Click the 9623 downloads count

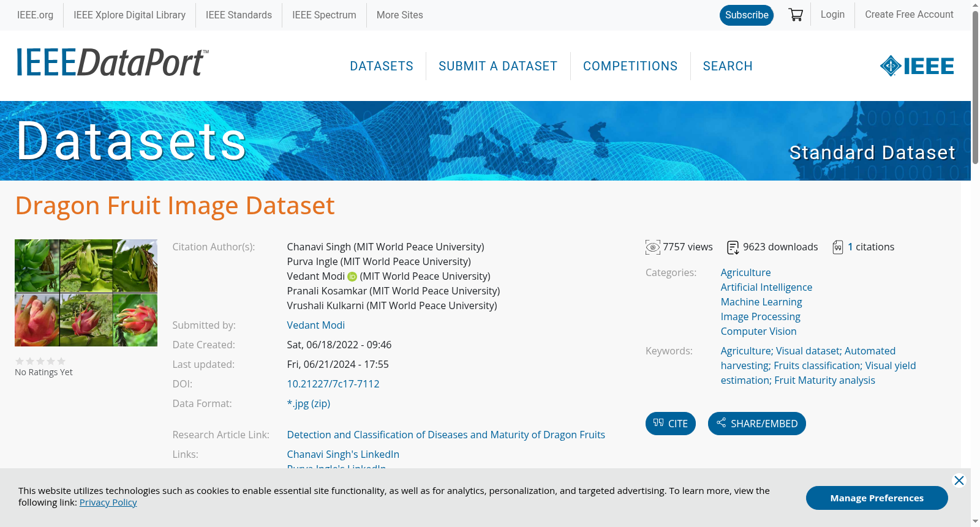[780, 247]
